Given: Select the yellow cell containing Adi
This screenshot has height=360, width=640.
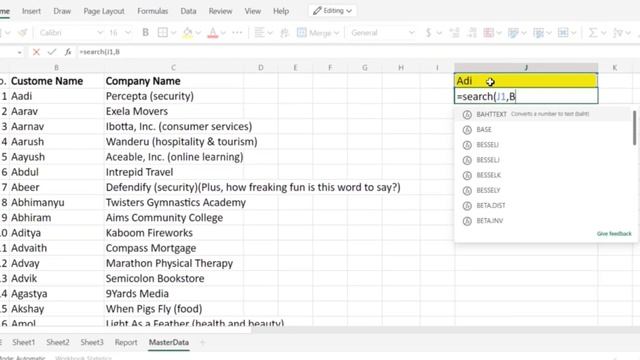Looking at the screenshot, I should [526, 81].
